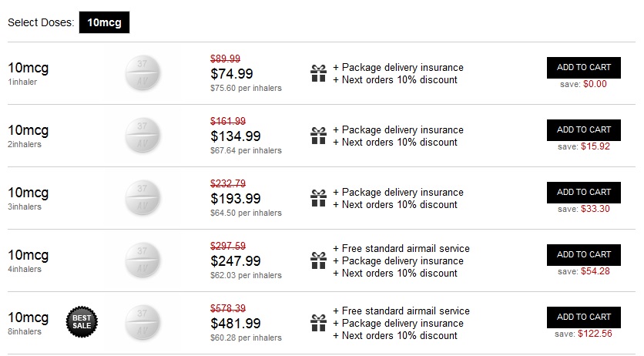This screenshot has height=356, width=644.
Task: Add the 2 inhalers package to cart
Action: point(583,130)
